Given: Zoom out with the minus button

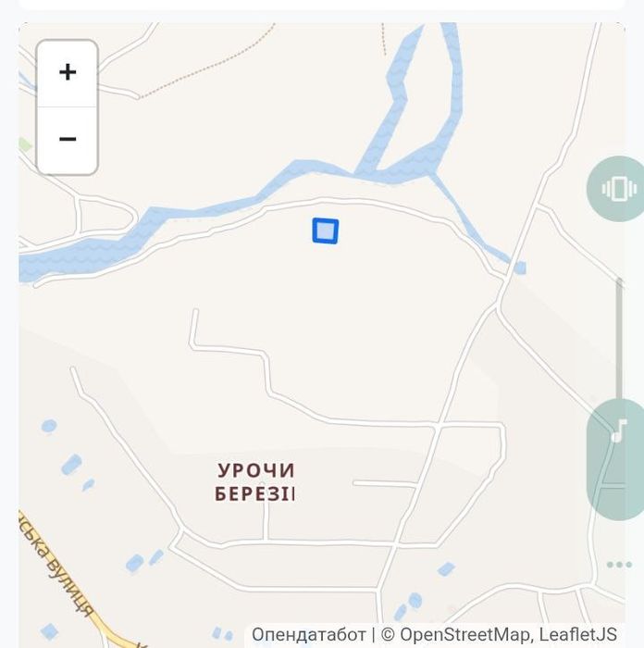Looking at the screenshot, I should [x=68, y=139].
